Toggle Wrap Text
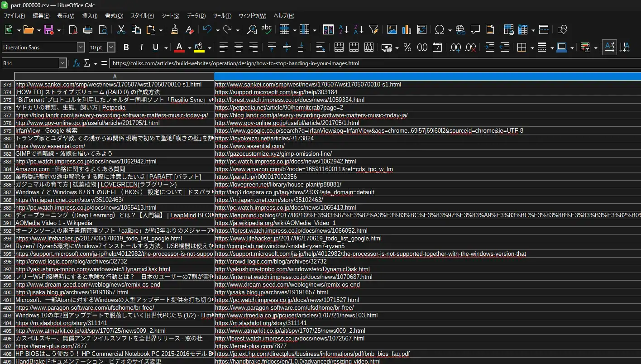This screenshot has height=364, width=641. (x=320, y=47)
